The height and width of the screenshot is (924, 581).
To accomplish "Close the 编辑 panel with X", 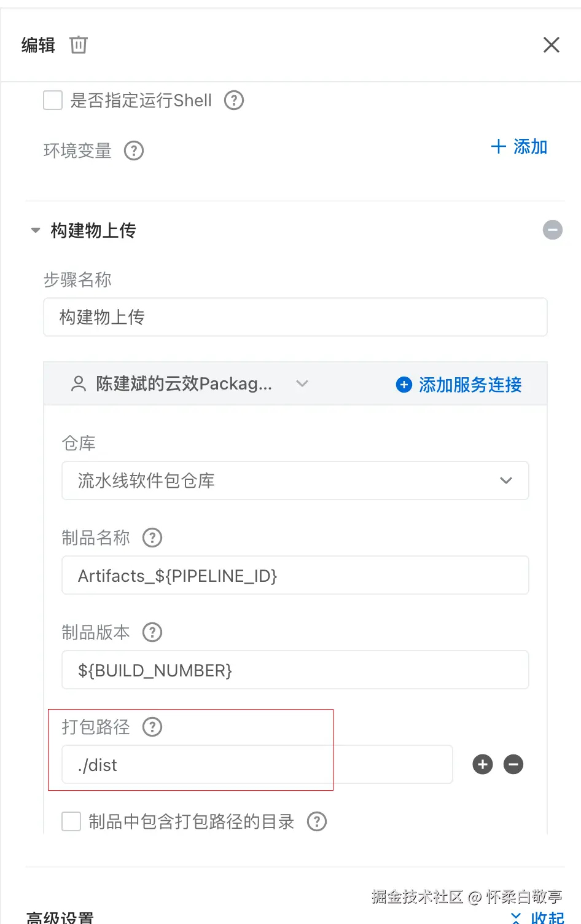I will coord(551,45).
